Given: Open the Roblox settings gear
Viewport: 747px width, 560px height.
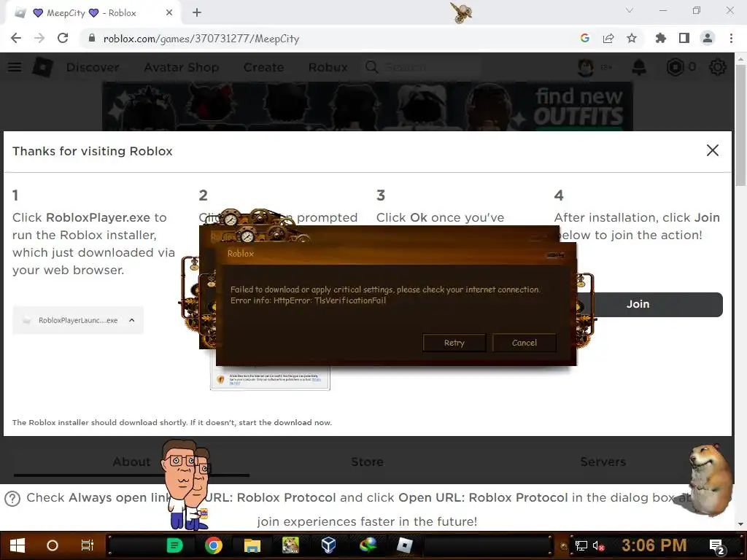Looking at the screenshot, I should pyautogui.click(x=718, y=67).
